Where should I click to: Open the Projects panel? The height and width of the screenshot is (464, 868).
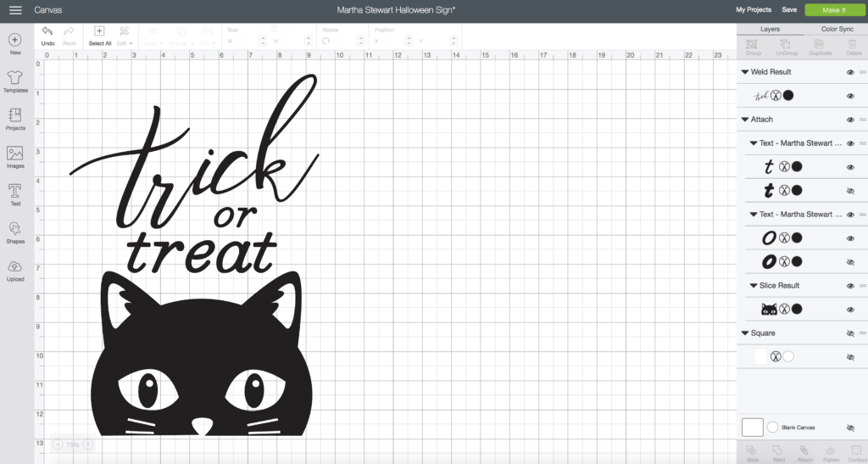(15, 119)
